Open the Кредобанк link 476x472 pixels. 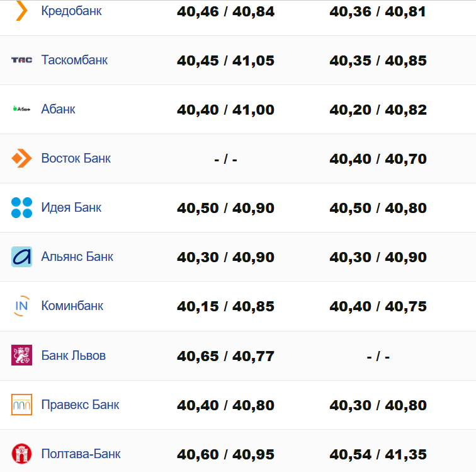[x=71, y=11]
